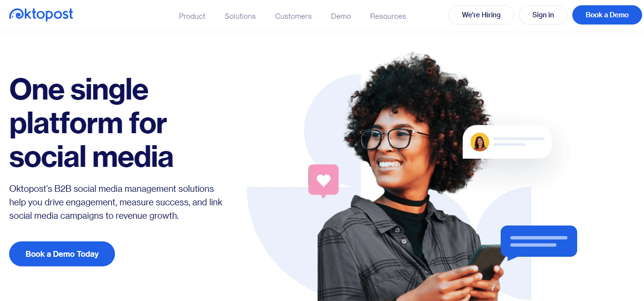
Task: Click the "One single platform" headline
Action: coord(91,123)
